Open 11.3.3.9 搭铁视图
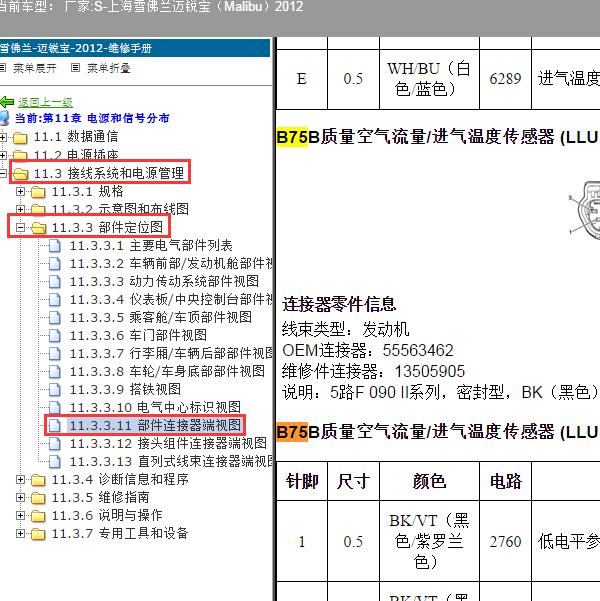 (125, 389)
